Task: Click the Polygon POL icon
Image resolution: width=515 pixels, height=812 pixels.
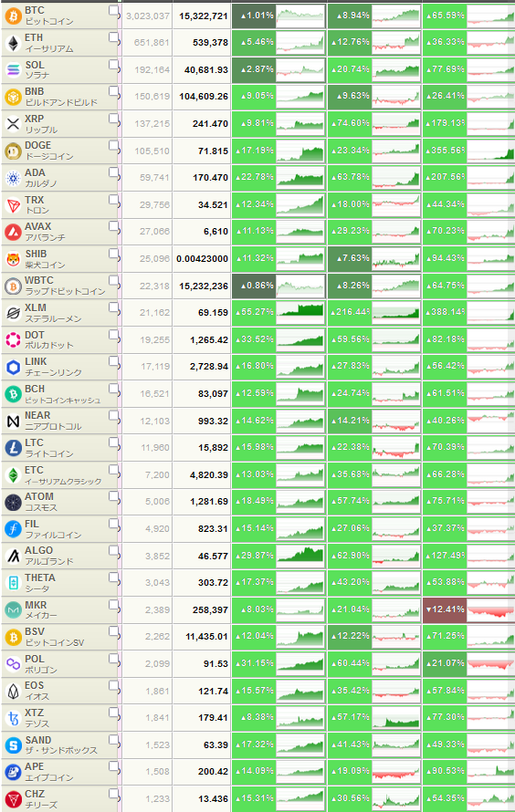Action: 13,664
